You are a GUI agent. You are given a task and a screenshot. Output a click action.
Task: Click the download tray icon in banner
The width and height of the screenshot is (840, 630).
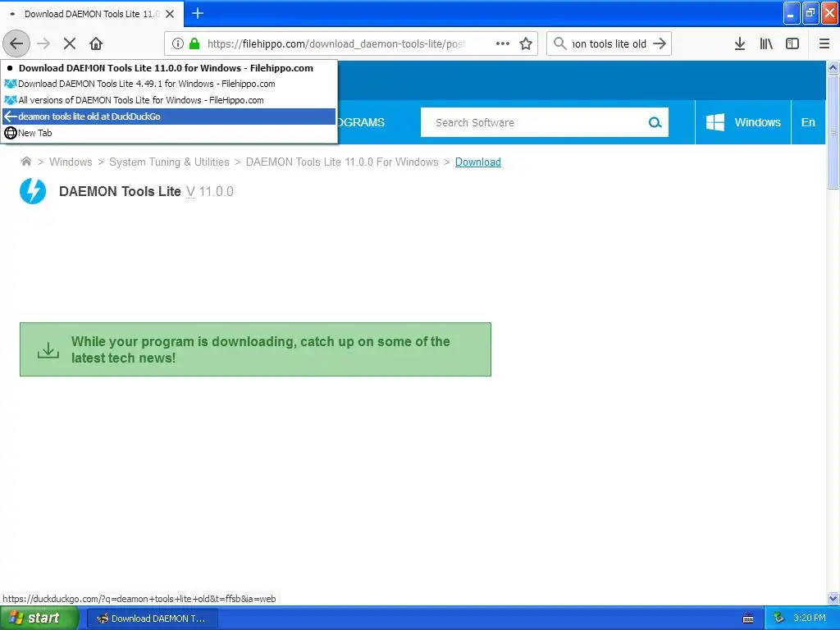click(x=48, y=350)
